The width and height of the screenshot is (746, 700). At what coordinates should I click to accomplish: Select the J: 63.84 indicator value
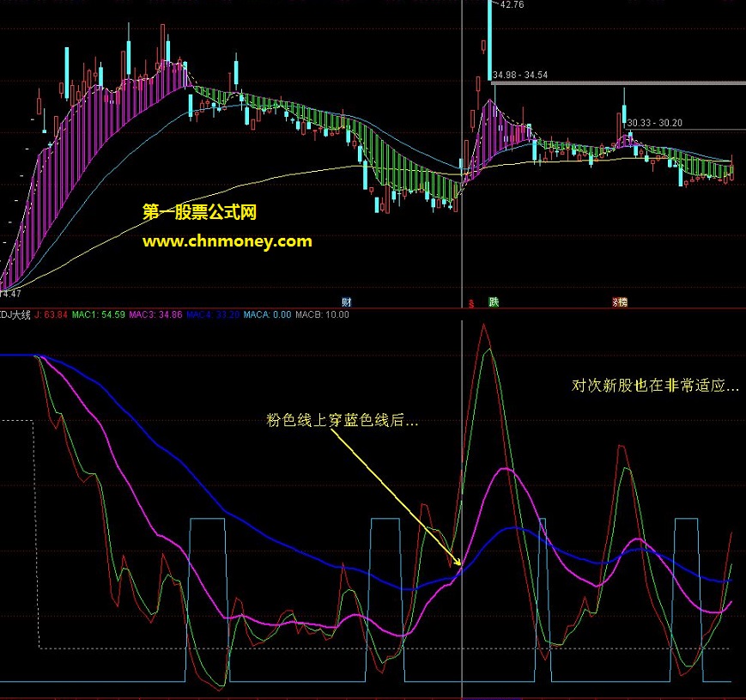(x=51, y=314)
